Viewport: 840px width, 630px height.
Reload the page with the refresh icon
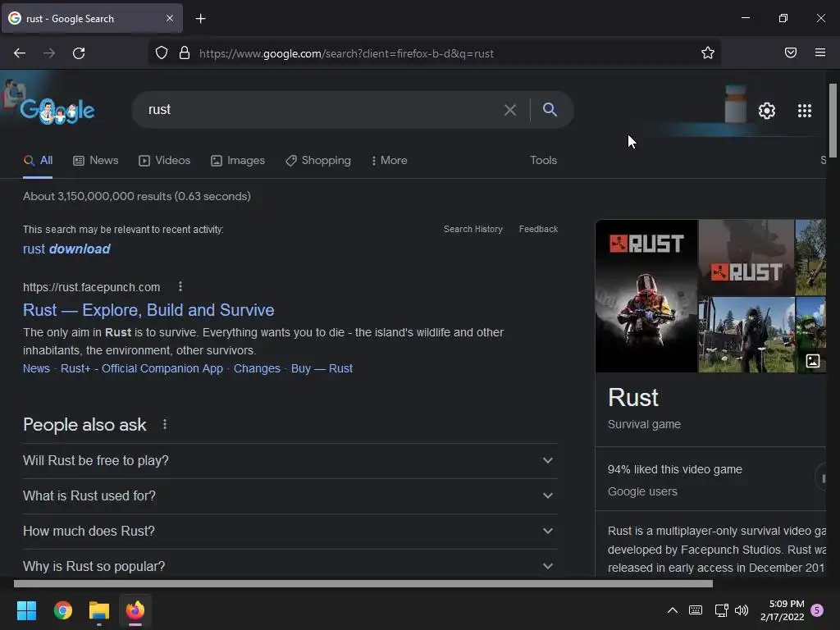(79, 53)
